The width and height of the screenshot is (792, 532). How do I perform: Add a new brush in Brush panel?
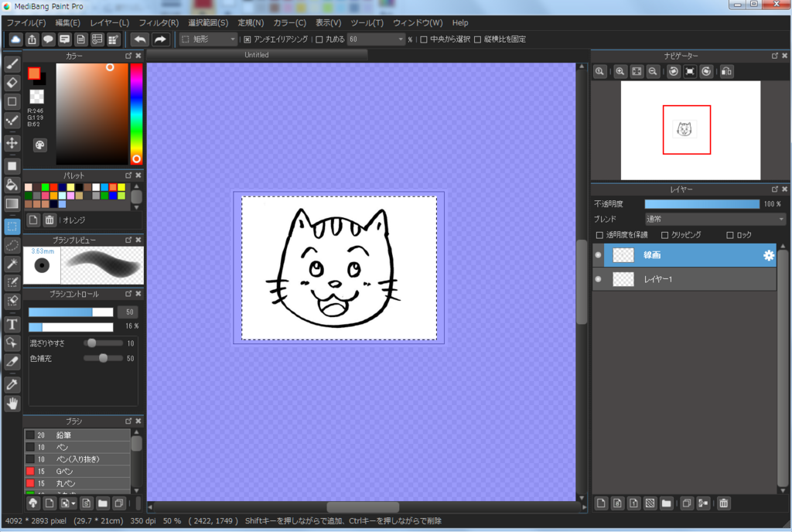click(x=49, y=503)
